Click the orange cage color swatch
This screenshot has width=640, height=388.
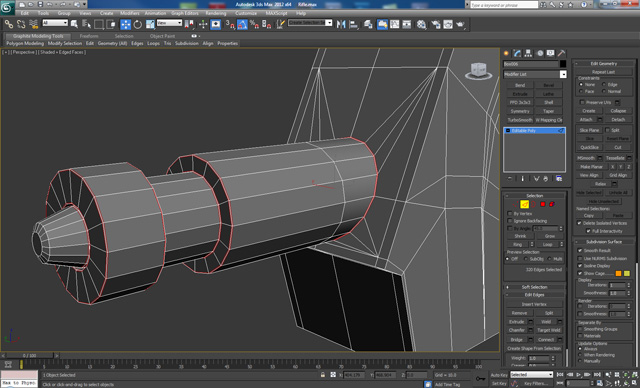[x=618, y=273]
